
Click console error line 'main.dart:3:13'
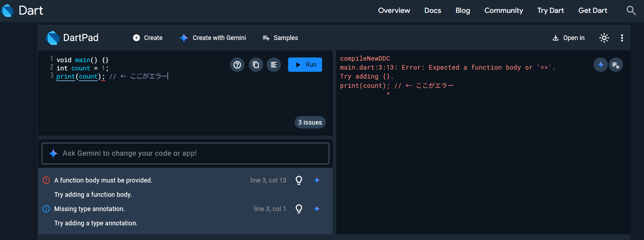pos(448,67)
